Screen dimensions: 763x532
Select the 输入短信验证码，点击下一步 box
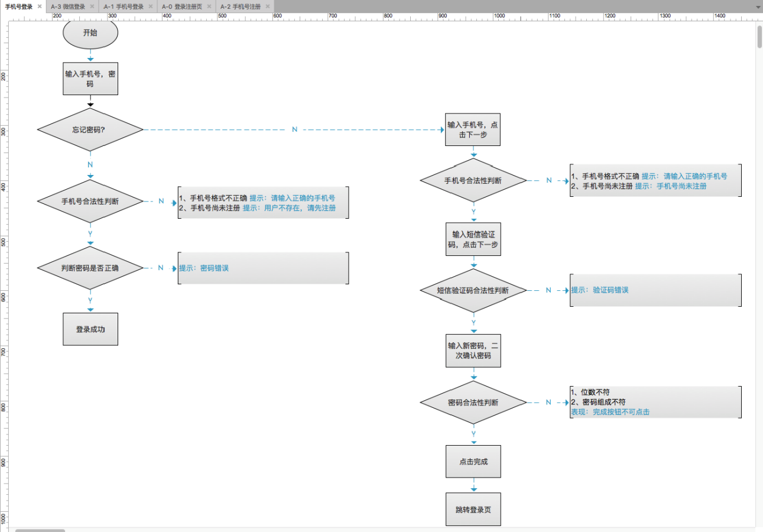pyautogui.click(x=473, y=239)
